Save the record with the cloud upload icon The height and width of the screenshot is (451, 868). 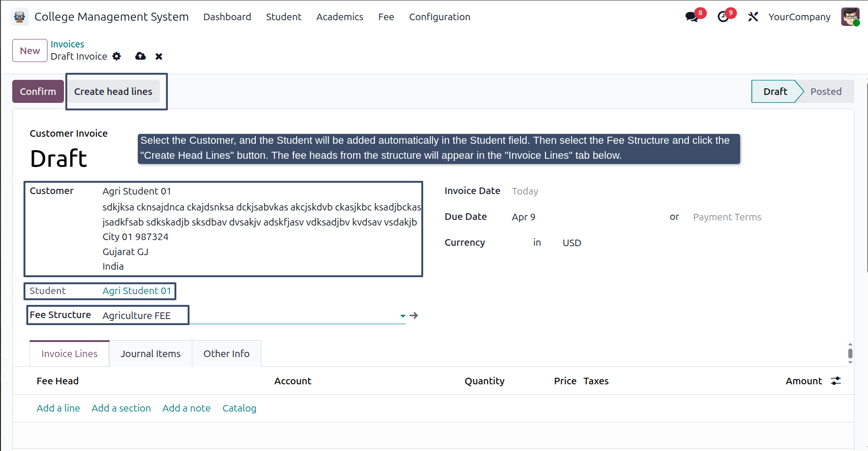pyautogui.click(x=140, y=56)
